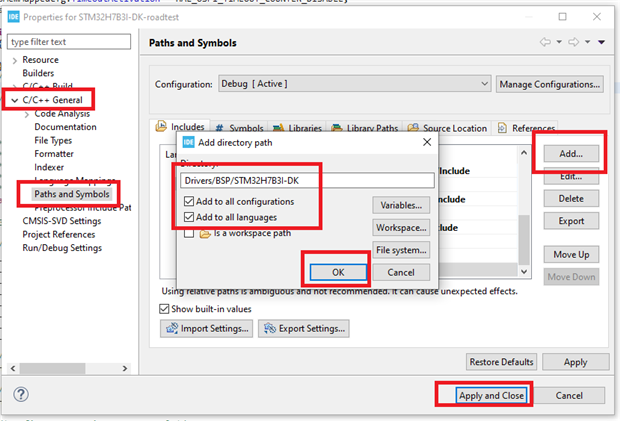Collapse the C/C++ General node

click(15, 100)
